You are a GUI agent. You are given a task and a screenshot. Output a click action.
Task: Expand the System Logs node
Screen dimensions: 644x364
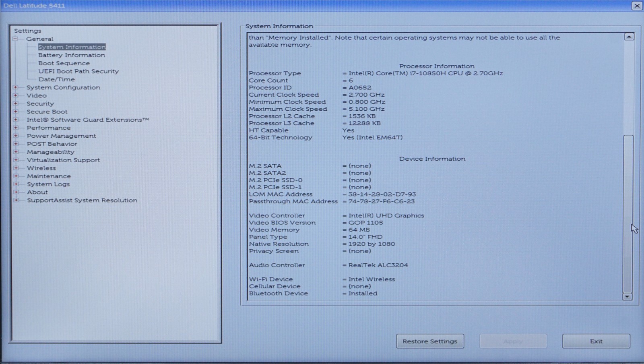[15, 184]
